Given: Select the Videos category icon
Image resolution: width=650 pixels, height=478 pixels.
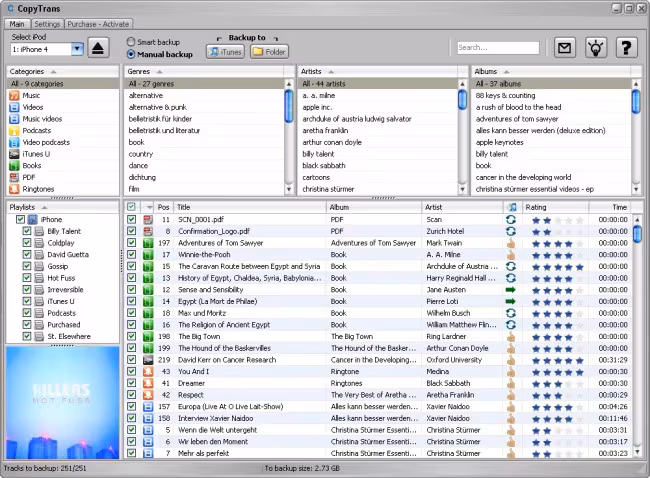Looking at the screenshot, I should click(x=14, y=107).
